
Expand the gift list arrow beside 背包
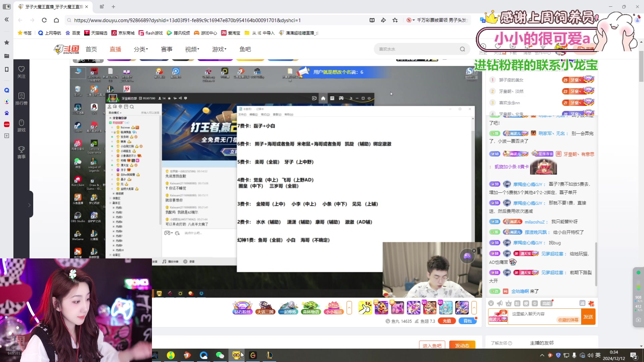coord(474,307)
